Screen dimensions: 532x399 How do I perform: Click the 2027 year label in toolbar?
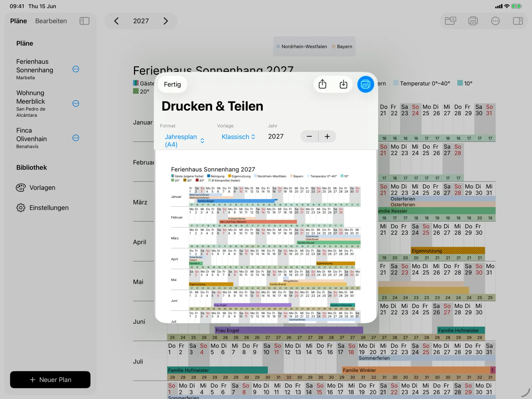click(x=141, y=21)
